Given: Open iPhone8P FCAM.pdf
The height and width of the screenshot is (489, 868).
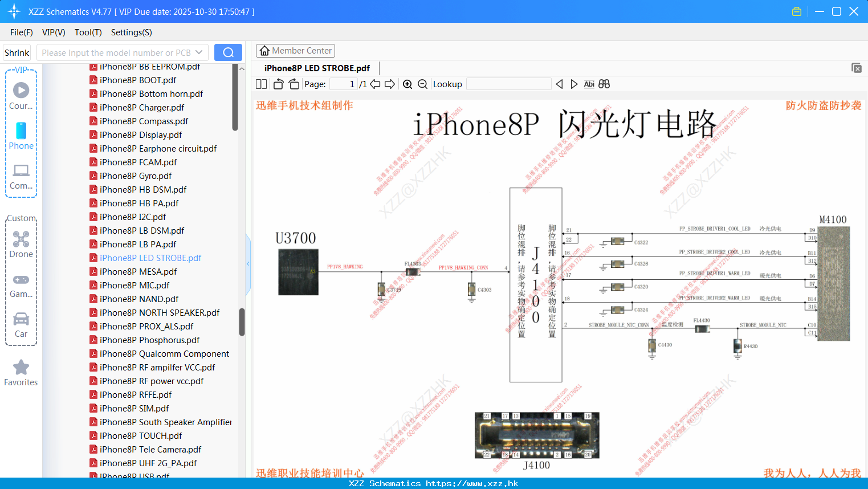Looking at the screenshot, I should pyautogui.click(x=138, y=162).
